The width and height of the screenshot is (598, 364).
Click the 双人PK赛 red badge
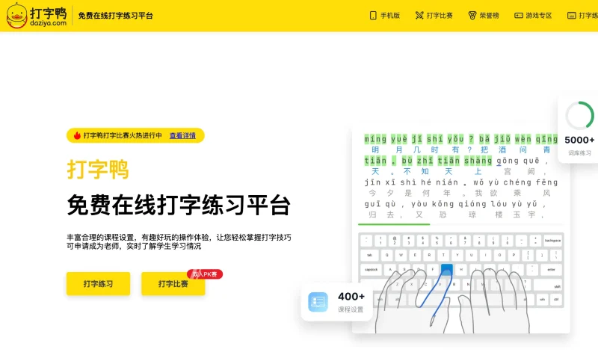205,274
